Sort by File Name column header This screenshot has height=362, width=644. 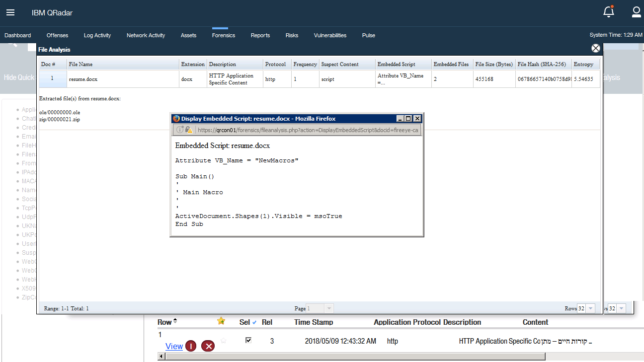pyautogui.click(x=123, y=64)
